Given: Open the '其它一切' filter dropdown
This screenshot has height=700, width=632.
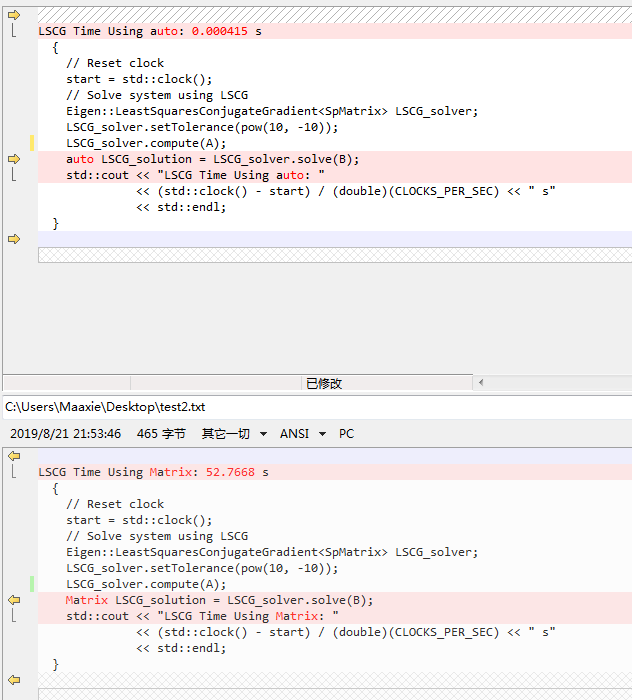Looking at the screenshot, I should pyautogui.click(x=234, y=433).
